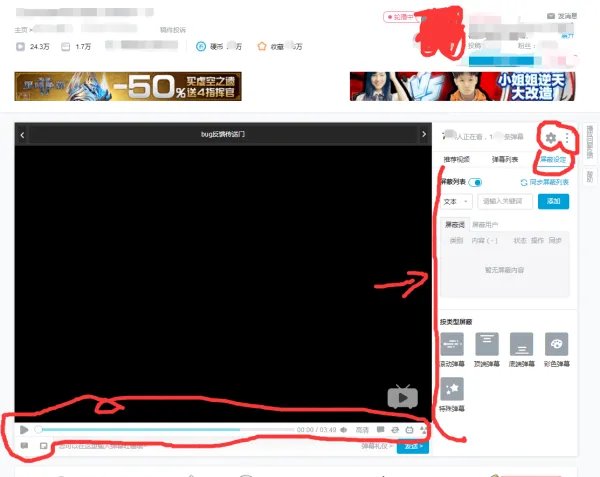Click the 轮播中 status badge
The height and width of the screenshot is (477, 600).
(x=400, y=17)
